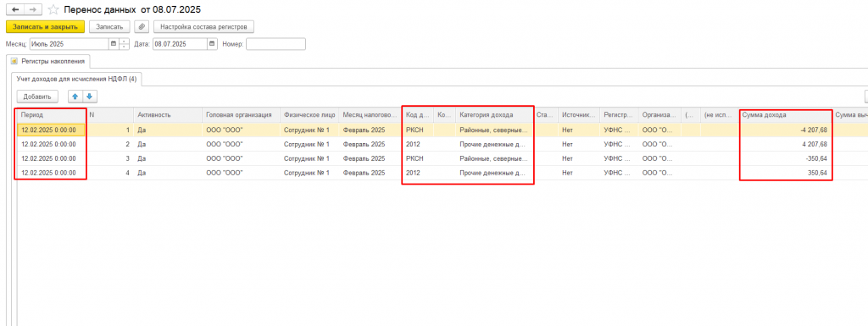Screen dimensions: 868x326
Task: Select the amount -4 207,68 cell
Action: 785,130
